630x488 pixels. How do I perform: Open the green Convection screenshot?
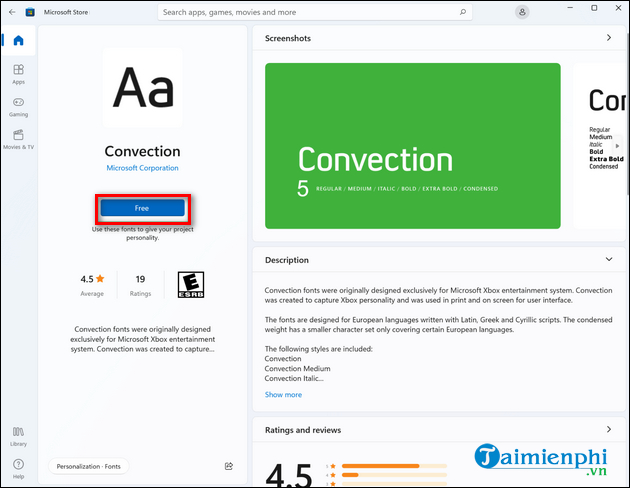pos(413,146)
